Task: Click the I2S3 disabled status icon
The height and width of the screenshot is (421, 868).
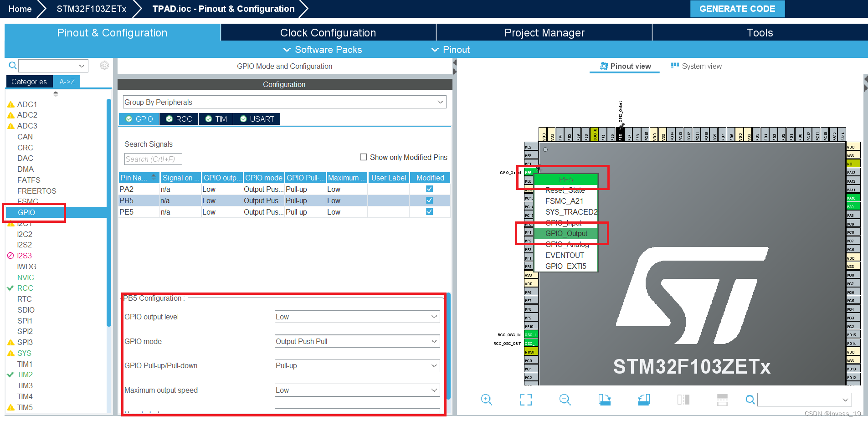Action: (x=10, y=256)
